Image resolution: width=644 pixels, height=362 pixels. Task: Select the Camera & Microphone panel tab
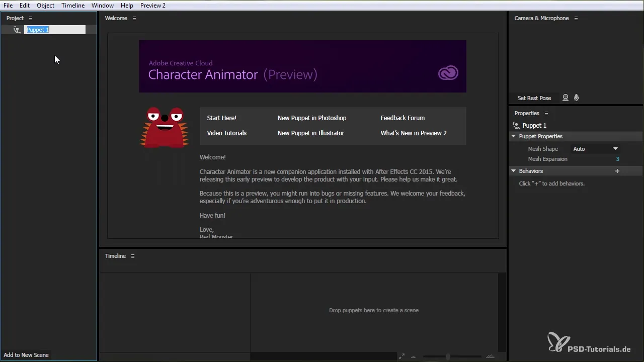tap(541, 18)
